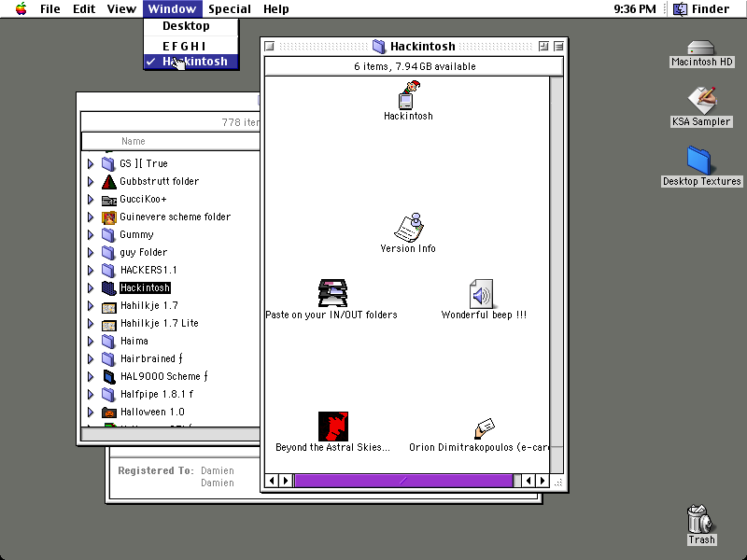Open the Hackintosh application icon in Hackintosh window
Screen dimensions: 747x560
coord(409,95)
